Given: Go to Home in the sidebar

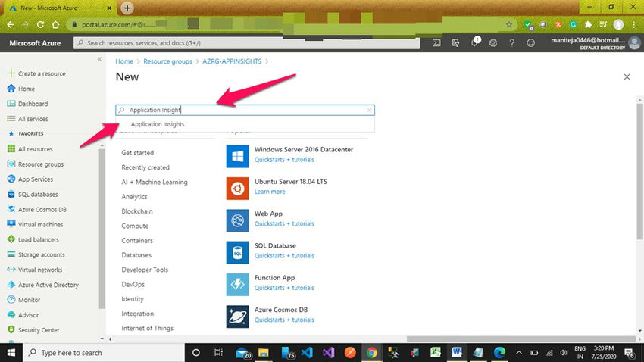Looking at the screenshot, I should click(21, 89).
